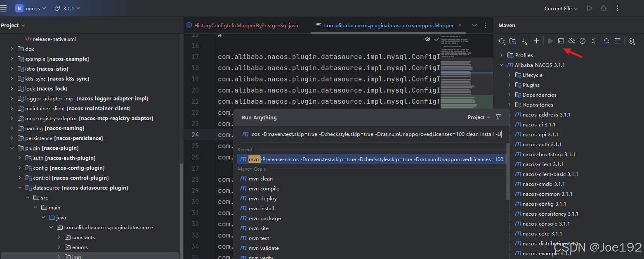The image size is (644, 259).
Task: Show hidden editor tabs dropdown arrow
Action: pos(474,25)
